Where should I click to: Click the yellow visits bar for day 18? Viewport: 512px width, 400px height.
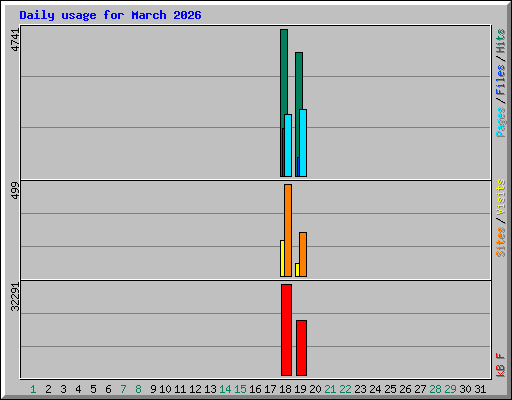(282, 258)
